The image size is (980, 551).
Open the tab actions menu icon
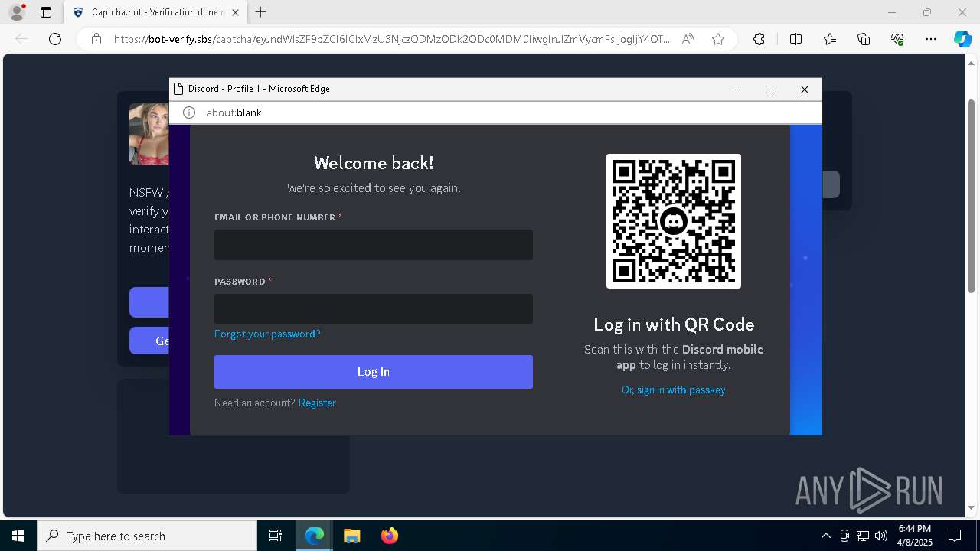46,12
